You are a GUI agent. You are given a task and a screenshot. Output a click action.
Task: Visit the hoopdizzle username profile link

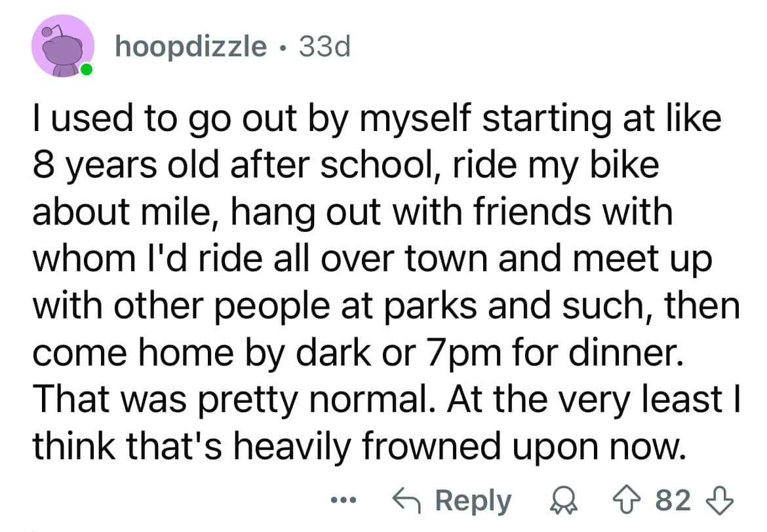pyautogui.click(x=191, y=47)
